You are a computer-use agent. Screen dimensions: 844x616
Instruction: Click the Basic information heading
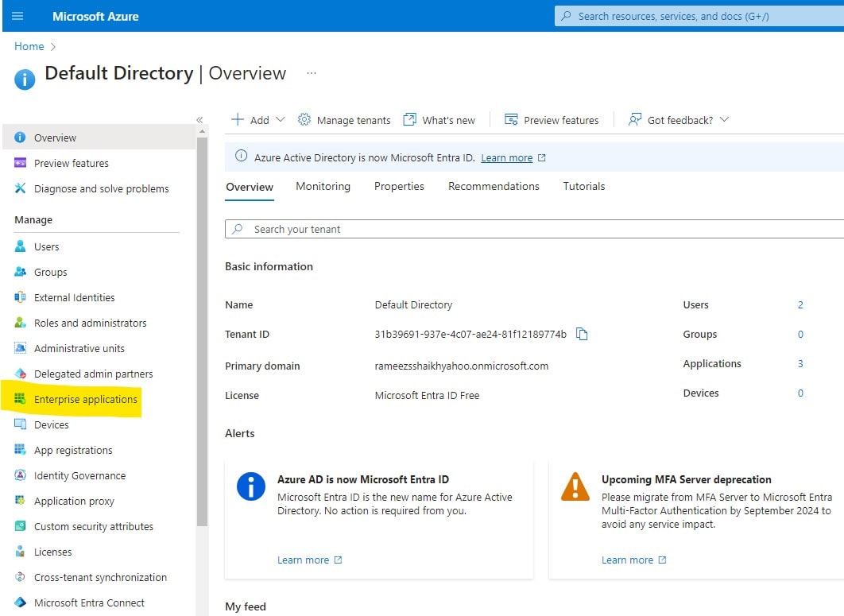pos(269,266)
